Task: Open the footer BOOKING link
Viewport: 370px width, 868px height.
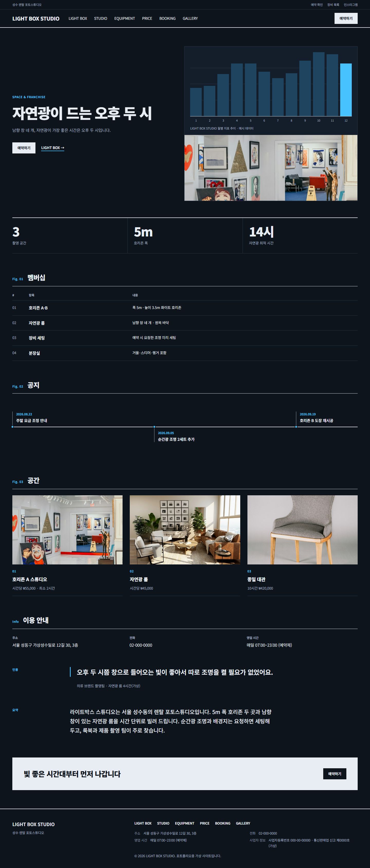Action: 223,823
